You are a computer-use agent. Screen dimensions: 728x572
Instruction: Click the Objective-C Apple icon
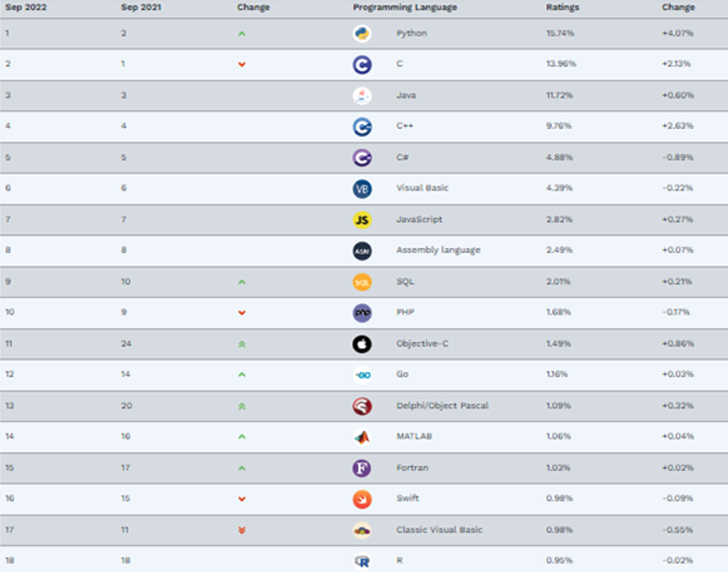361,344
